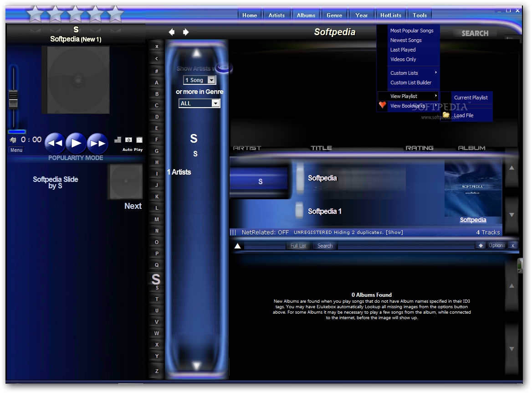Image resolution: width=532 pixels, height=393 pixels.
Task: Jump to letter Z in alphabet bar
Action: (x=157, y=371)
